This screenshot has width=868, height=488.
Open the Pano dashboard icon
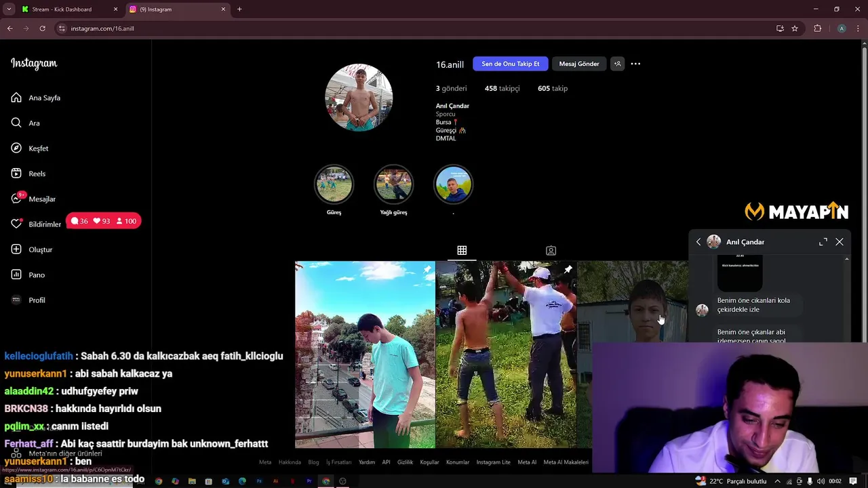[x=16, y=274]
